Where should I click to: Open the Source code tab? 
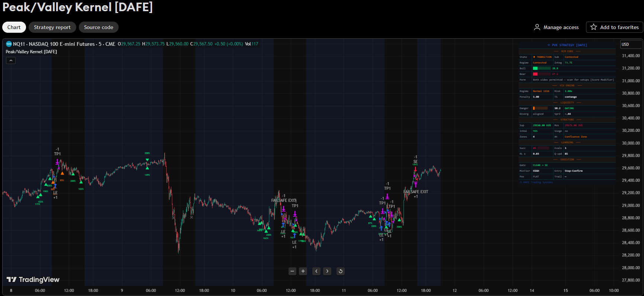(99, 27)
